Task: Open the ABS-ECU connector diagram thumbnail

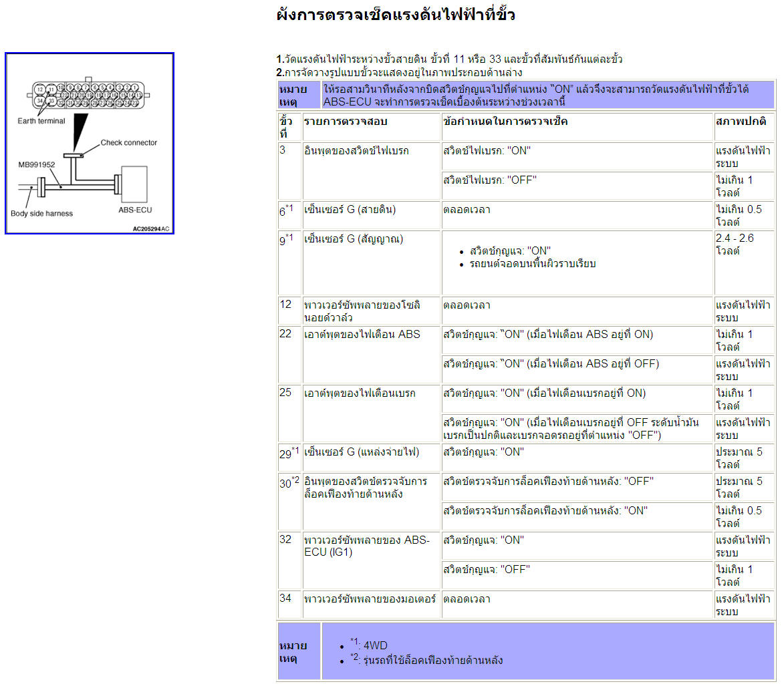Action: point(90,144)
